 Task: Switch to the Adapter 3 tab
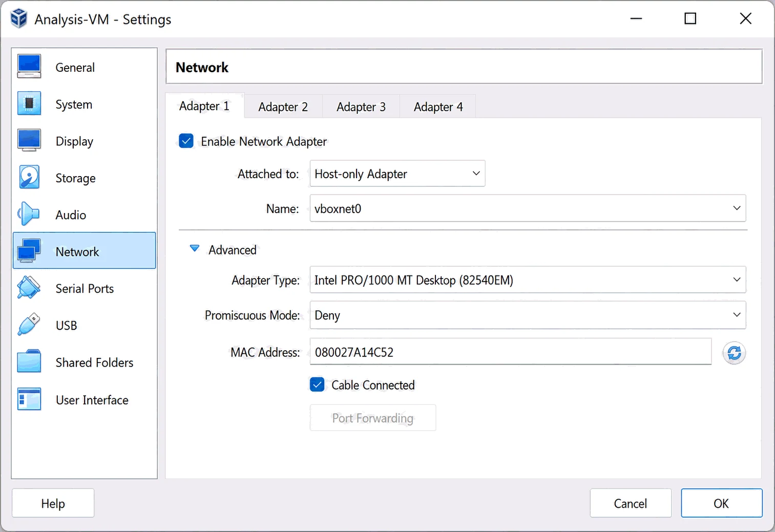(x=361, y=107)
